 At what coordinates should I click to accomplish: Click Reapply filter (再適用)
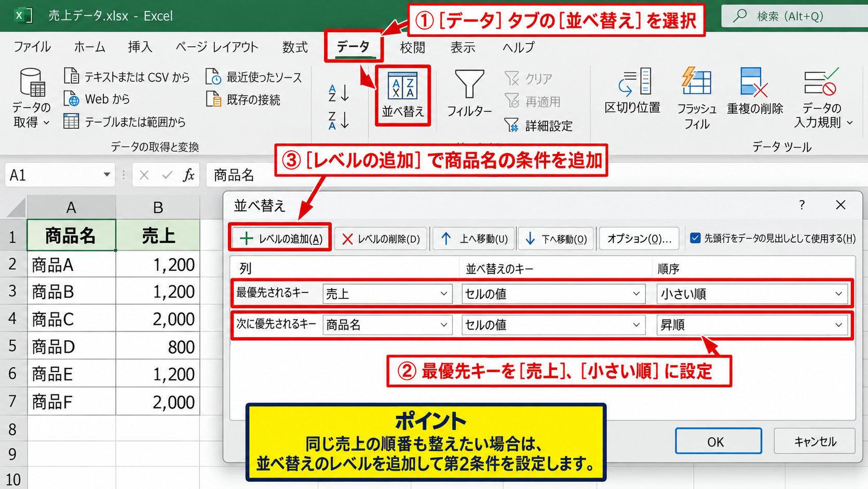[x=533, y=101]
